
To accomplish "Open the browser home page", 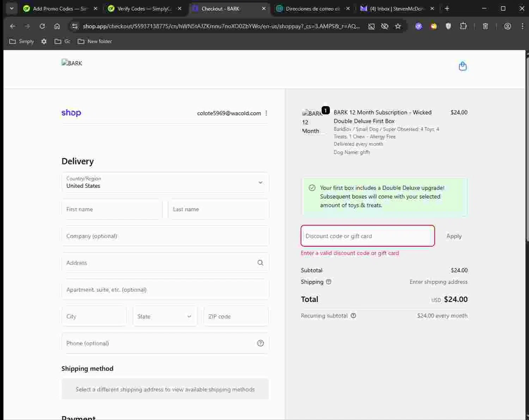I will coord(57,26).
